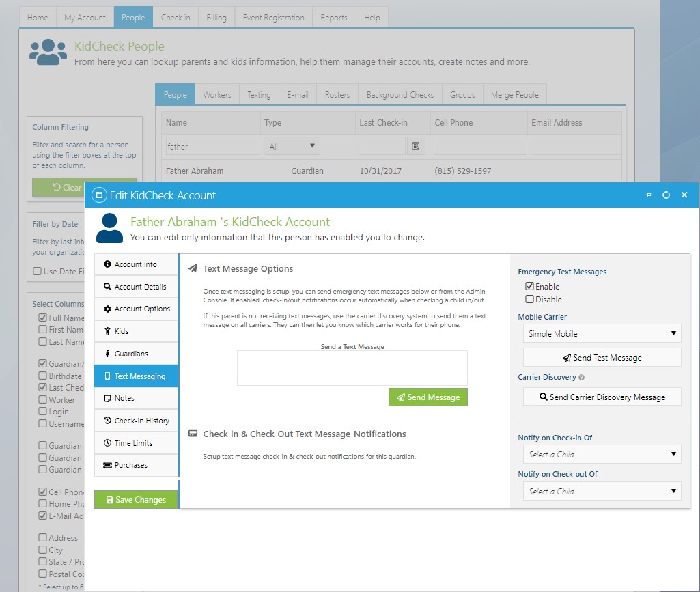Click the KidCheck People group icon
The width and height of the screenshot is (700, 592).
point(48,52)
